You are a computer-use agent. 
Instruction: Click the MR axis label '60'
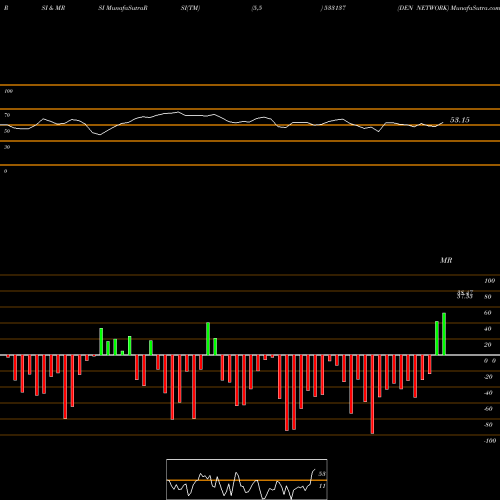(x=487, y=313)
